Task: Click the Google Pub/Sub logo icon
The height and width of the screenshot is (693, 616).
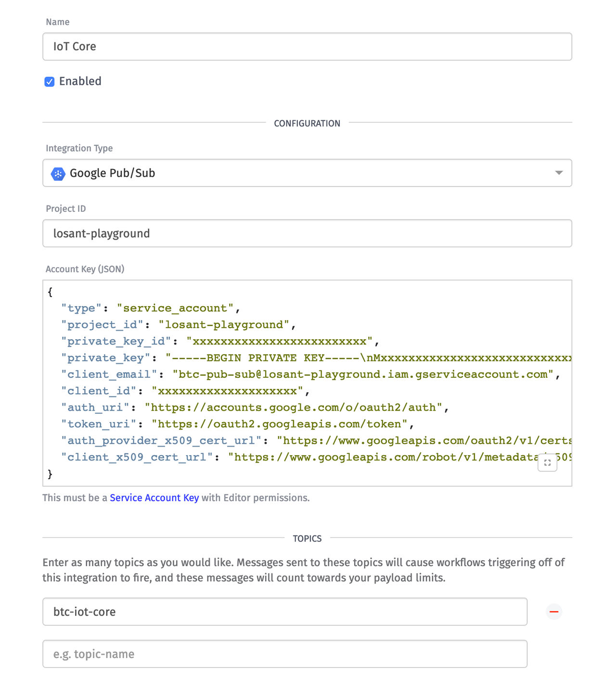Action: coord(58,174)
